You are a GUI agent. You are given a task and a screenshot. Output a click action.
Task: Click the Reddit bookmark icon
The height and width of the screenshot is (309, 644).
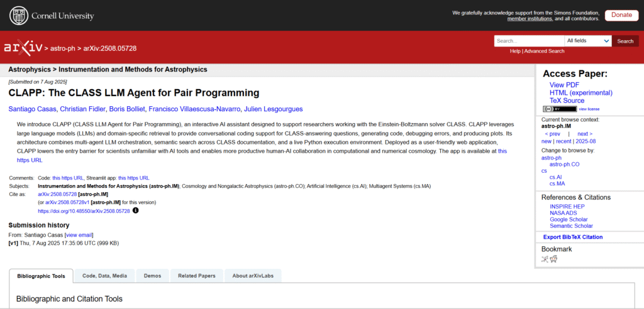(x=554, y=259)
